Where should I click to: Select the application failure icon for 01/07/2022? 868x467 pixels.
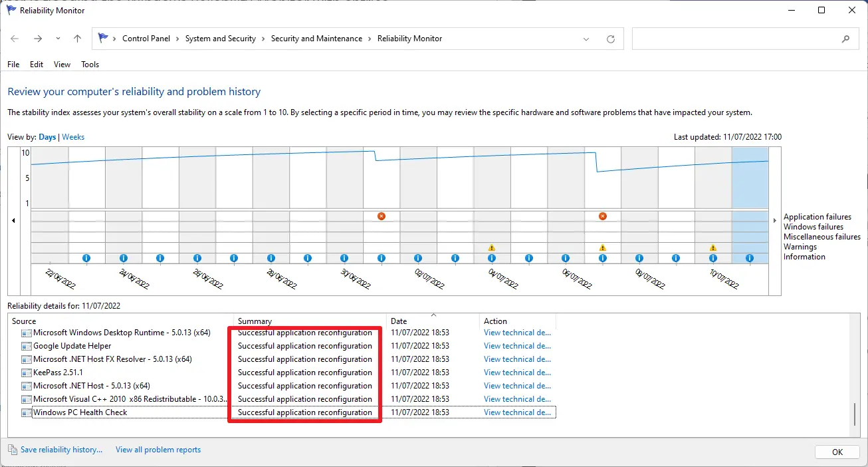(x=381, y=216)
